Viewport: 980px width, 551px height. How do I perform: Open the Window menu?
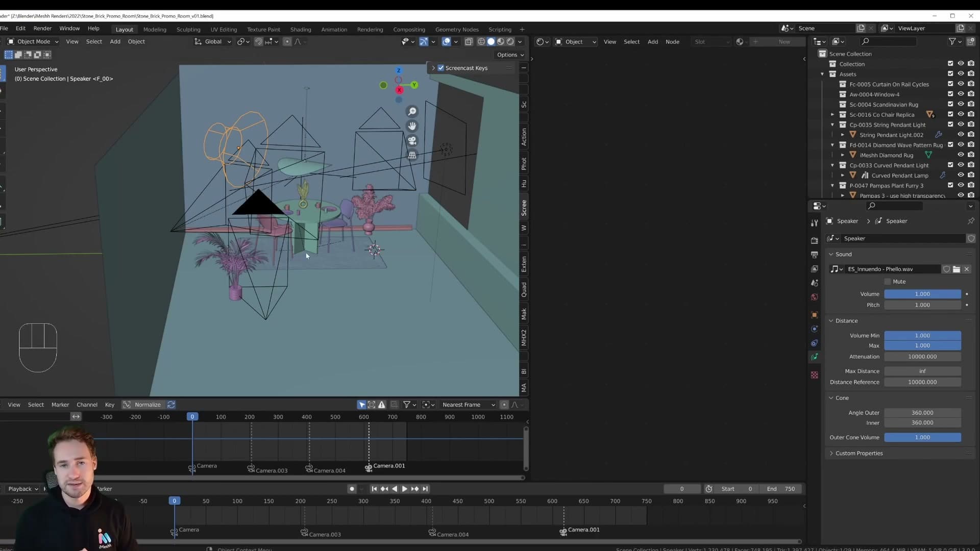[69, 29]
